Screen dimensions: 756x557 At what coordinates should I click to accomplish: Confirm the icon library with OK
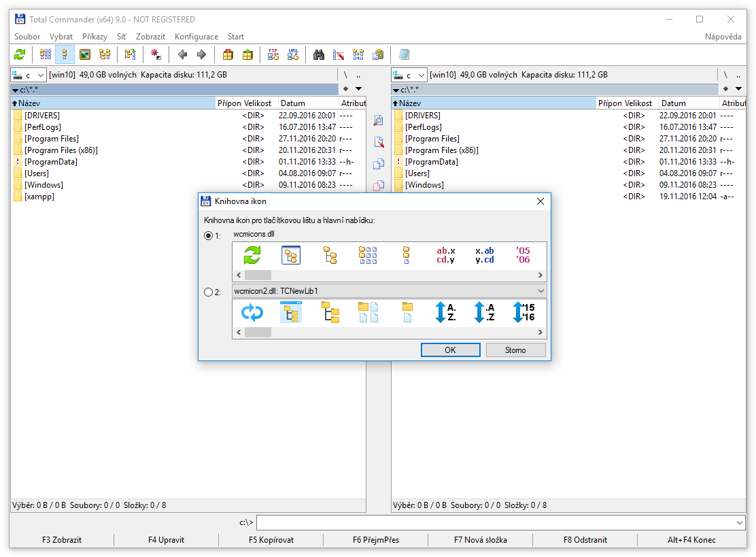coord(450,350)
